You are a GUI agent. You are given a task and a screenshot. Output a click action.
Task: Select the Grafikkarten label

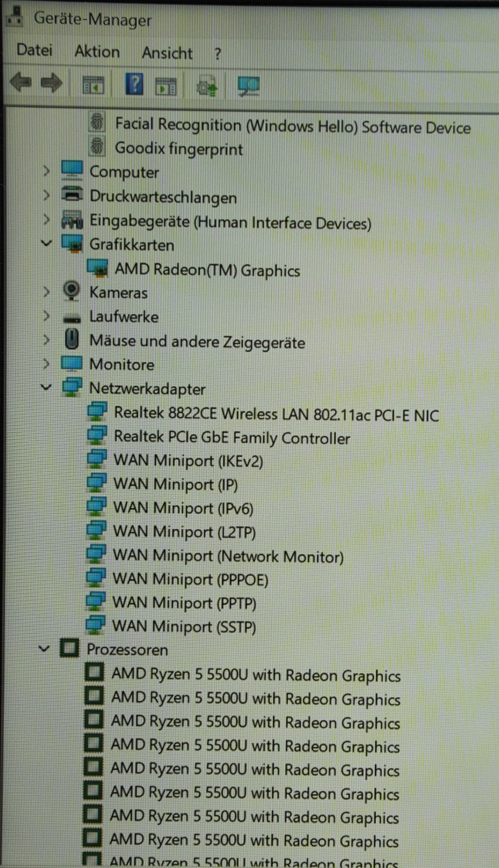pyautogui.click(x=132, y=245)
